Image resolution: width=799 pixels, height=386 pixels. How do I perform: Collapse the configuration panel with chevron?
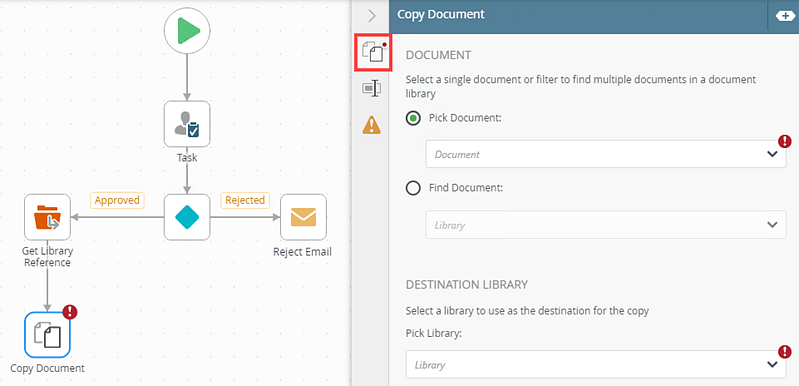(371, 16)
